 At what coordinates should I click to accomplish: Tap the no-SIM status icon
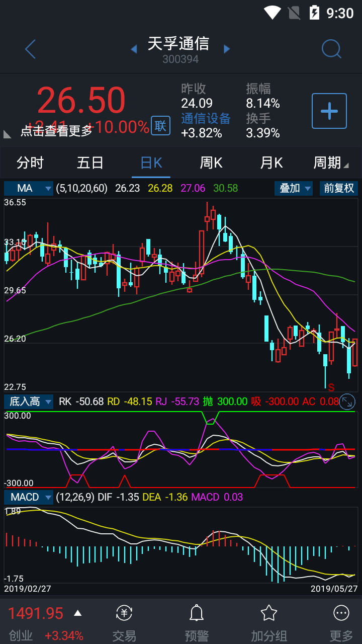294,13
